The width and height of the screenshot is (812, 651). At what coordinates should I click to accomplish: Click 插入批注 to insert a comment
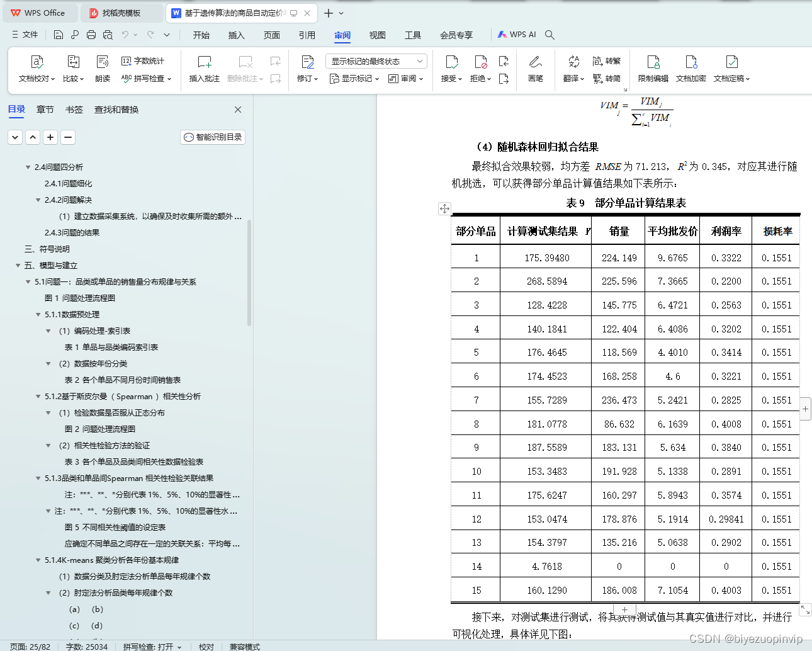point(205,69)
